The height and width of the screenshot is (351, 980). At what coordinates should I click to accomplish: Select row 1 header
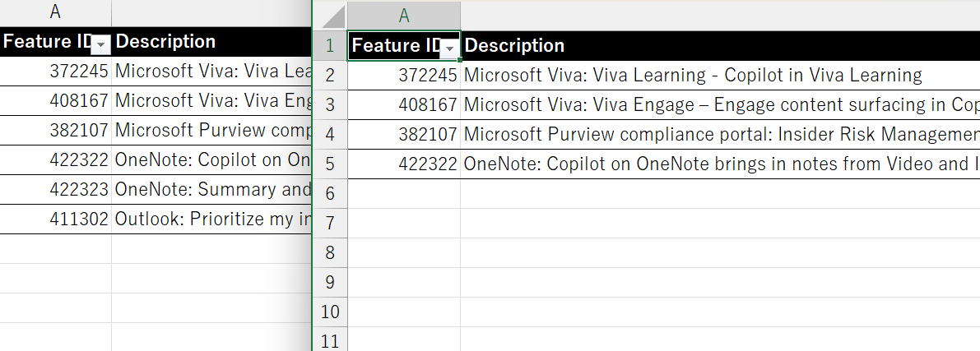[331, 45]
